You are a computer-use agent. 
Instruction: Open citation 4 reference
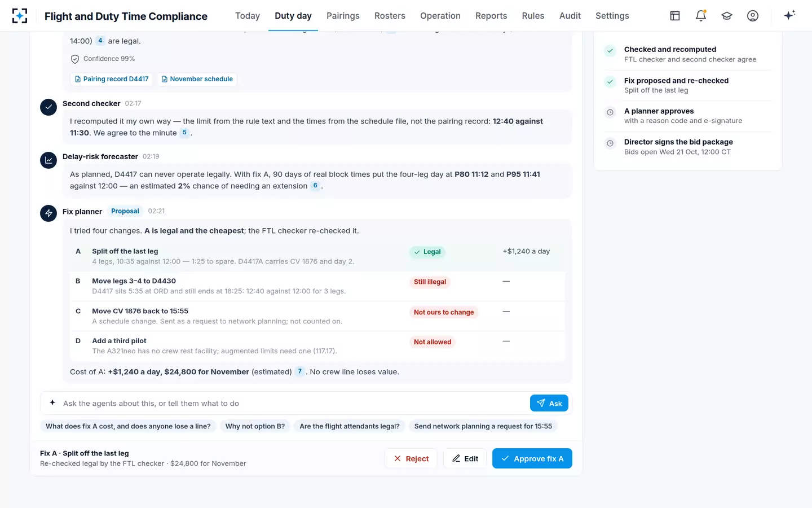pyautogui.click(x=100, y=41)
